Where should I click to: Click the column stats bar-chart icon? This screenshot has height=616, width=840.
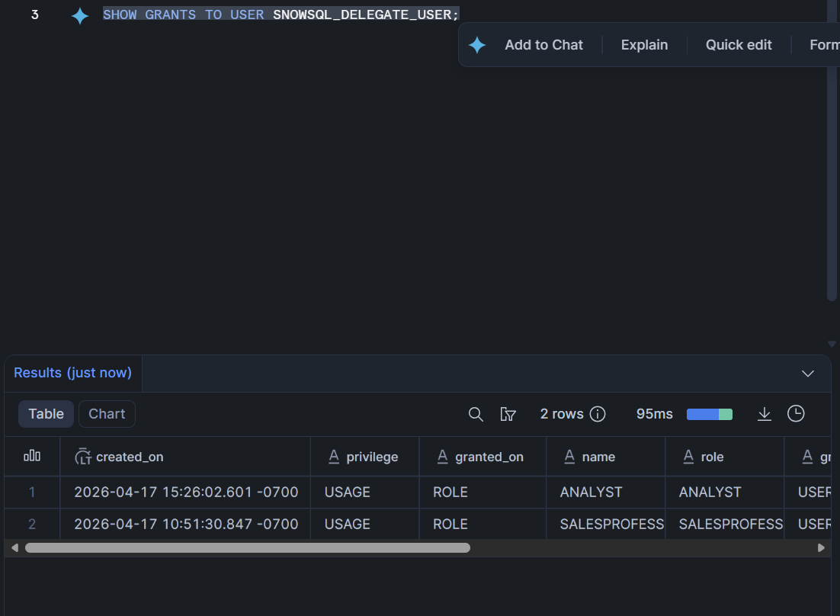tap(32, 456)
